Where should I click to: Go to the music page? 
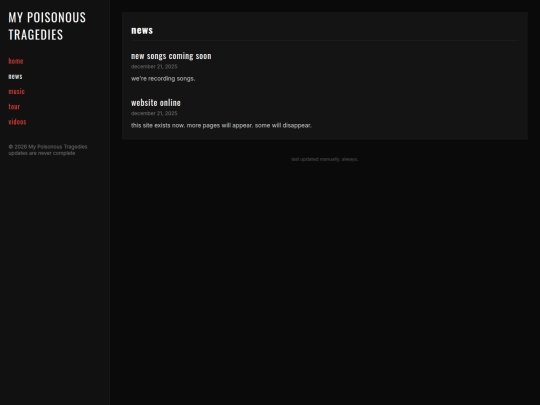[17, 91]
